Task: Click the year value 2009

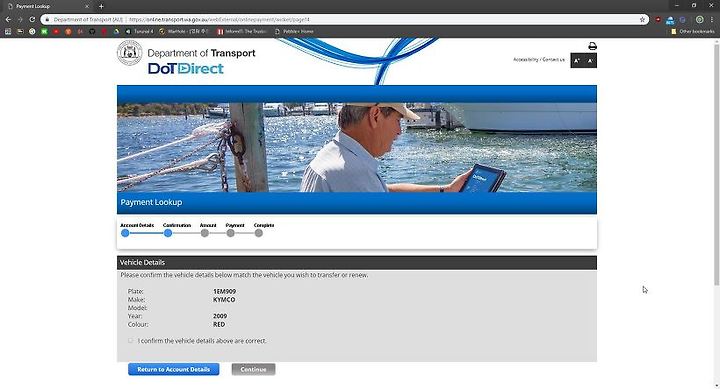Action: click(220, 316)
